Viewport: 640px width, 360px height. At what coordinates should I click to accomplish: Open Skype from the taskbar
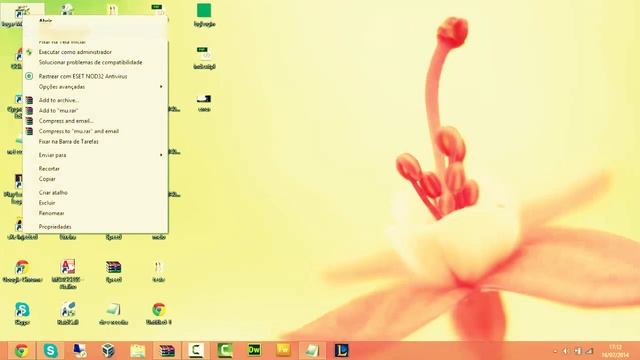pos(51,351)
